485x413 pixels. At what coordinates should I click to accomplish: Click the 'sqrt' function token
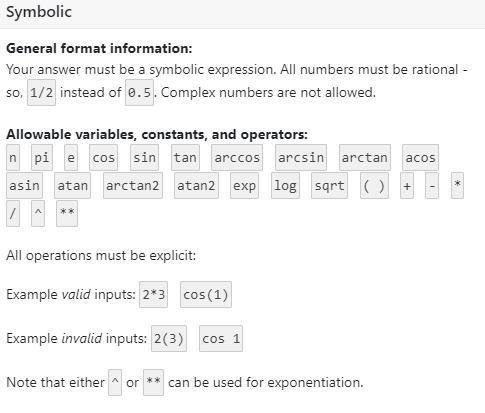(x=329, y=185)
